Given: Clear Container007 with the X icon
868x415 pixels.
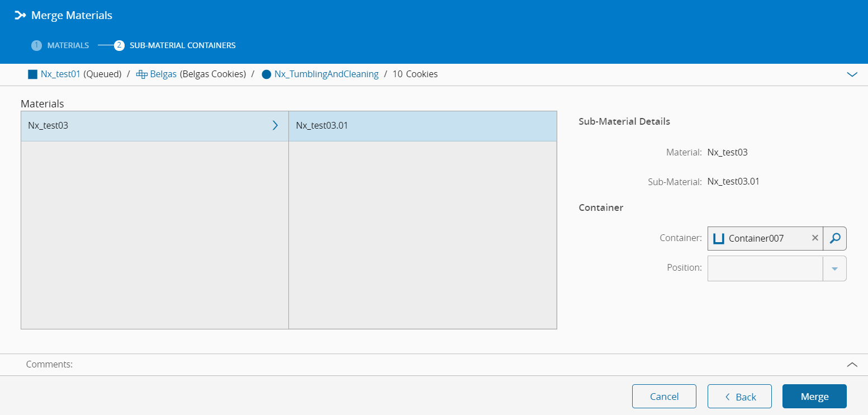Looking at the screenshot, I should pos(815,238).
